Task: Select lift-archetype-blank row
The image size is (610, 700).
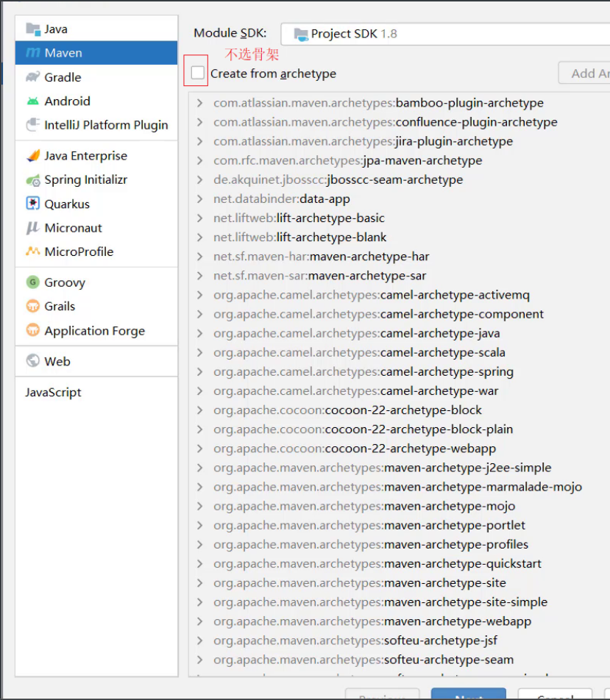Action: [x=400, y=238]
